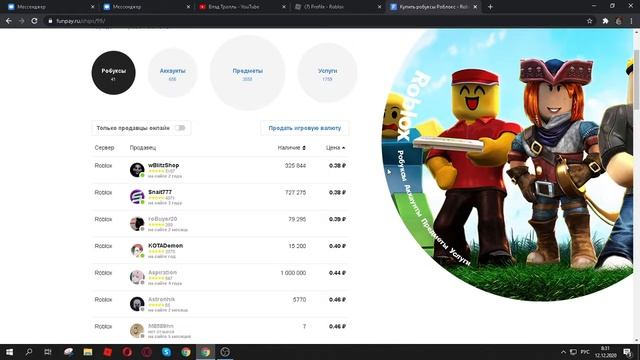Click the 0.44 ₽ price
Image resolution: width=640 pixels, height=360 pixels.
(x=338, y=273)
